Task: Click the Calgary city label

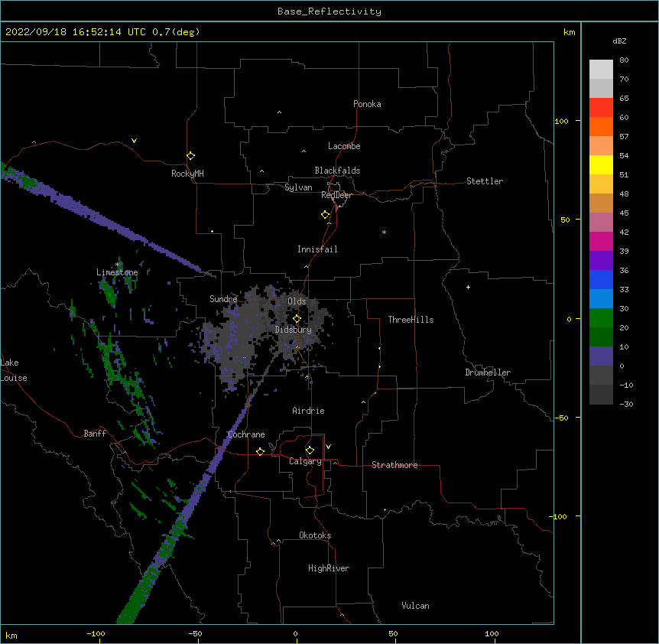Action: point(305,461)
